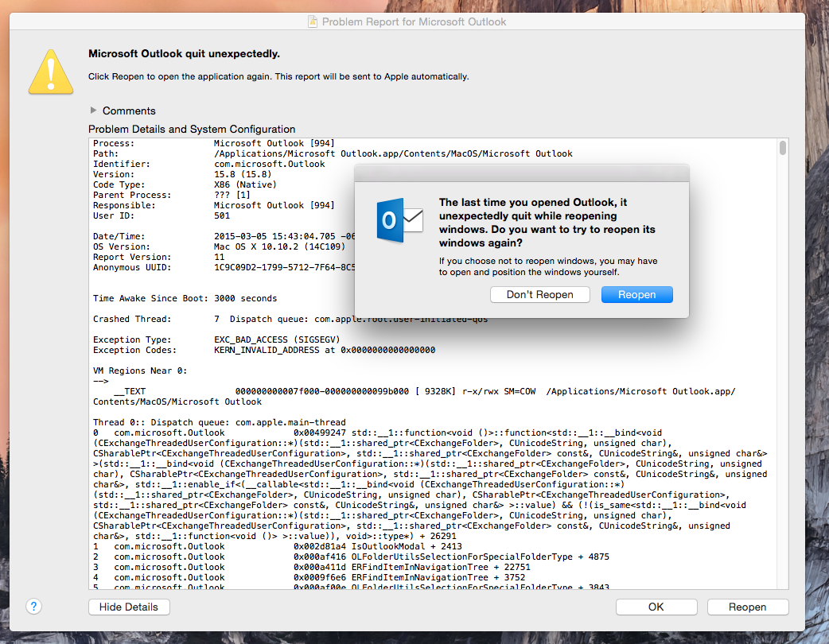Click 'com.microsoft.Outlook' identifier value

point(270,165)
